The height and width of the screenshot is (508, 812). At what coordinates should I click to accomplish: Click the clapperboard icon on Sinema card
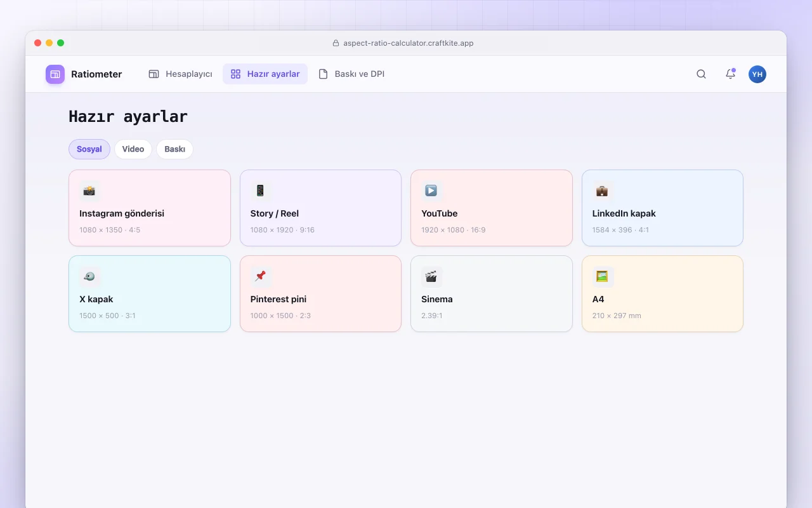point(431,276)
